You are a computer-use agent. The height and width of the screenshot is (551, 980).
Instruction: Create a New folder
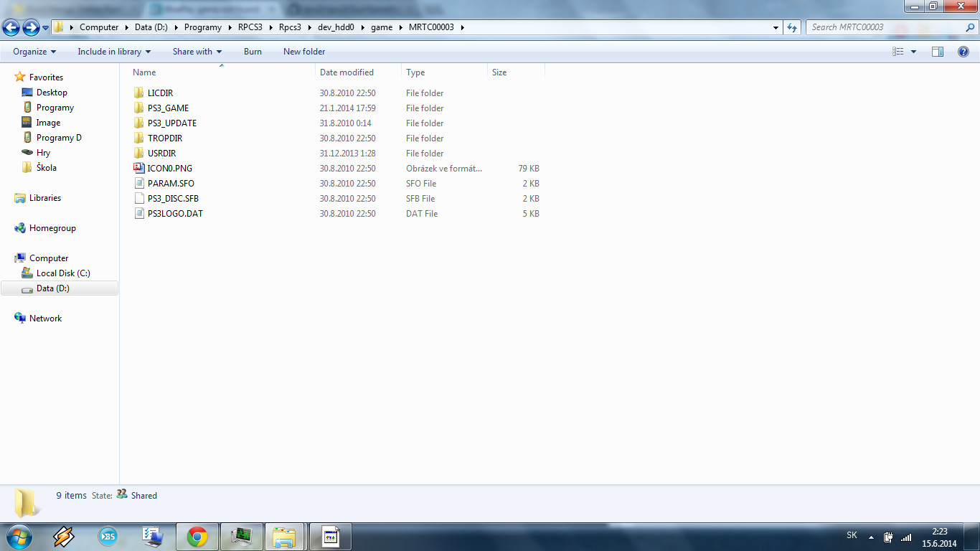coord(304,52)
